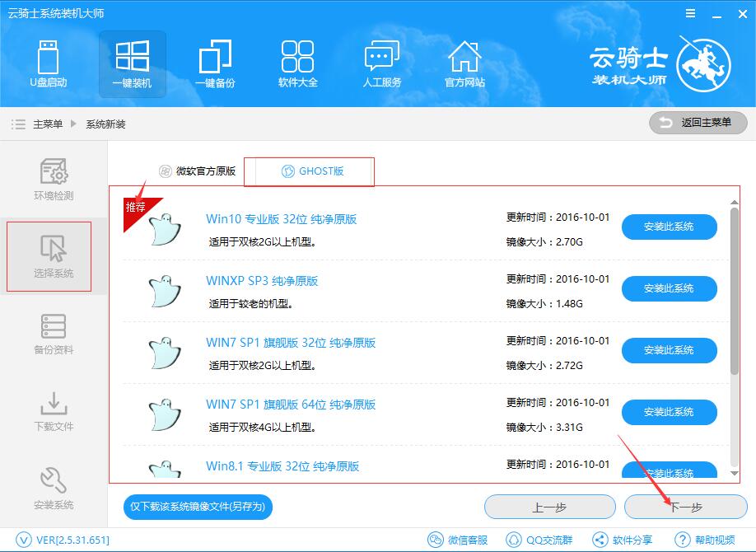756x552 pixels.
Task: Select the U盘启动 (USB boot) icon
Action: pos(49,64)
